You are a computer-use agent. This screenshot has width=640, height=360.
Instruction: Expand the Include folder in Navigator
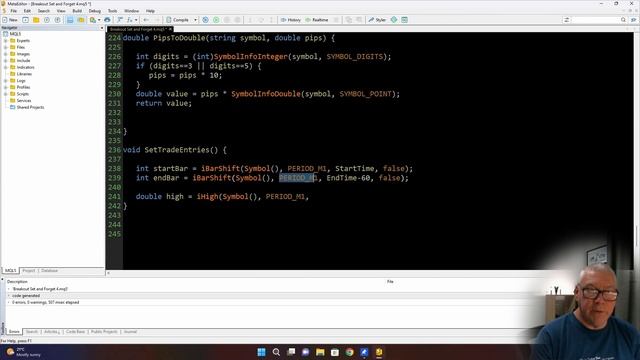click(x=5, y=60)
